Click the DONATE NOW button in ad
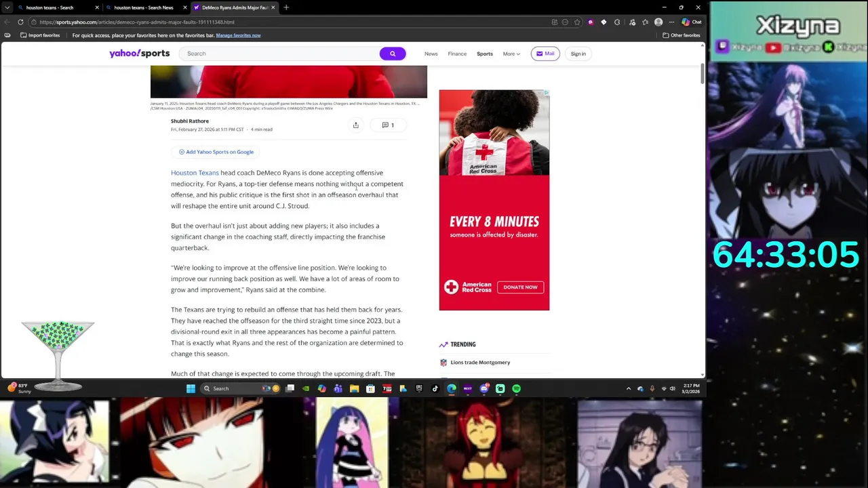The height and width of the screenshot is (488, 868). (x=520, y=287)
